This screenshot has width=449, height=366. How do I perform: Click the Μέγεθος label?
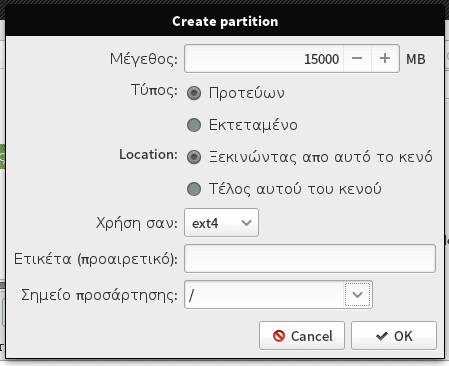(x=144, y=59)
